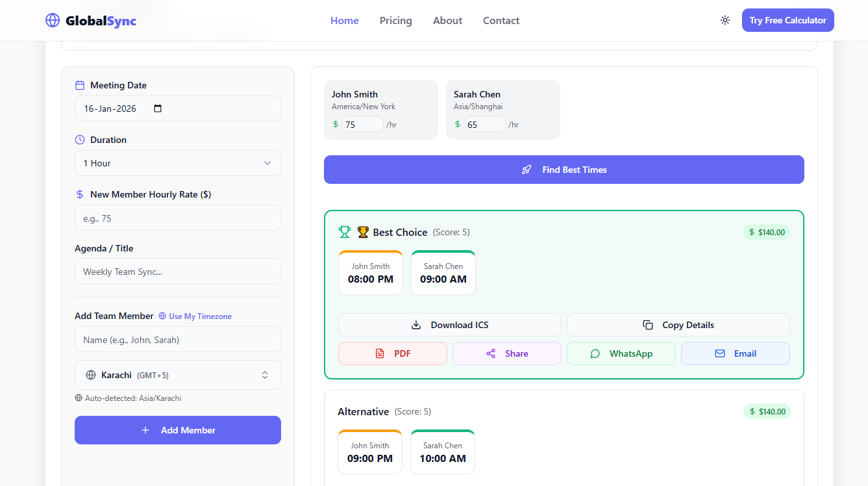This screenshot has width=868, height=486.
Task: Open the Pricing page
Action: [395, 20]
